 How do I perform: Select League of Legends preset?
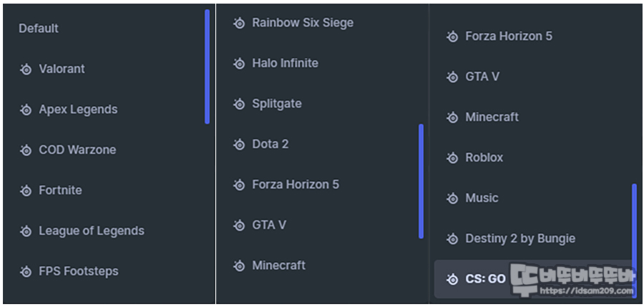click(x=92, y=230)
